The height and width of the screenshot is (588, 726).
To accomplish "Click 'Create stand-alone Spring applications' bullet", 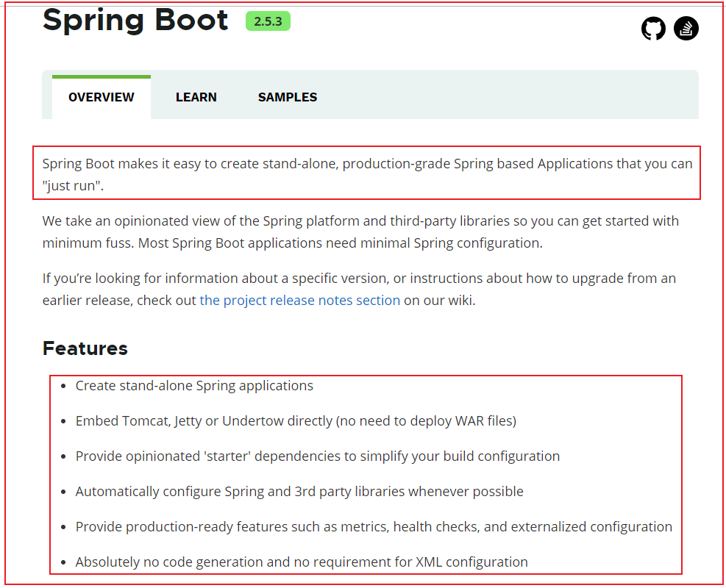I will [194, 385].
